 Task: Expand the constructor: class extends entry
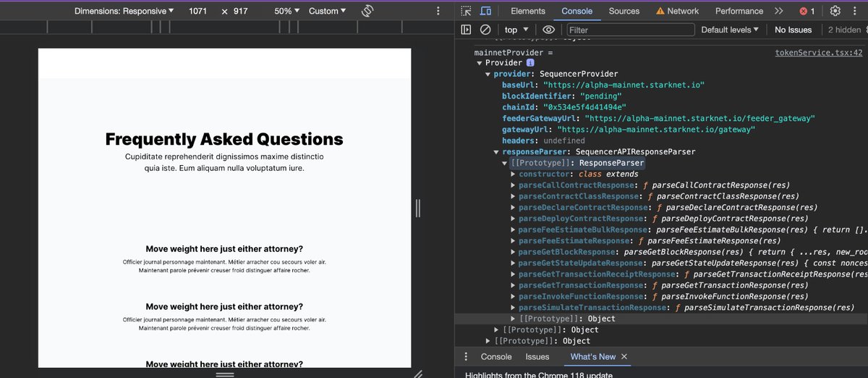pyautogui.click(x=514, y=174)
